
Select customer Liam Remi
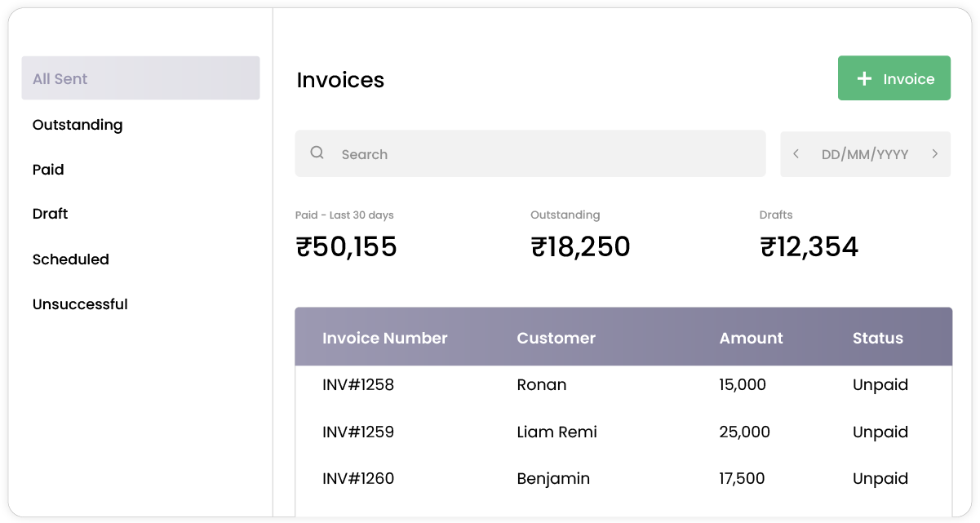click(557, 432)
